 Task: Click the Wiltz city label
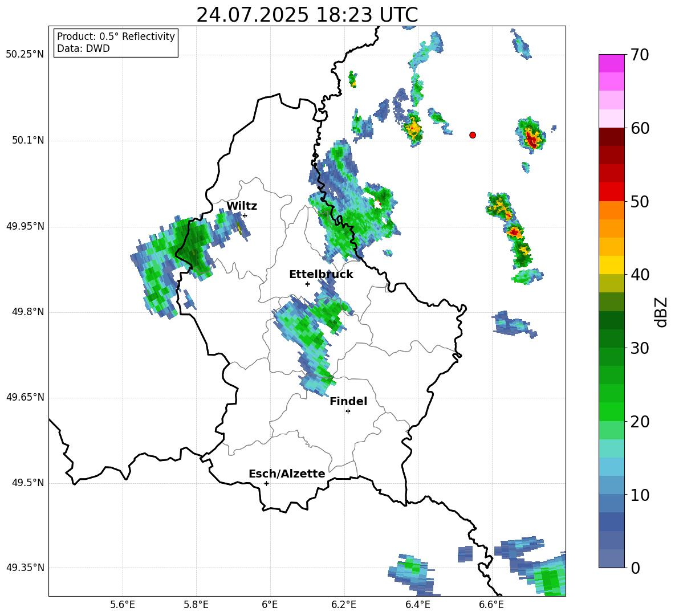[242, 206]
